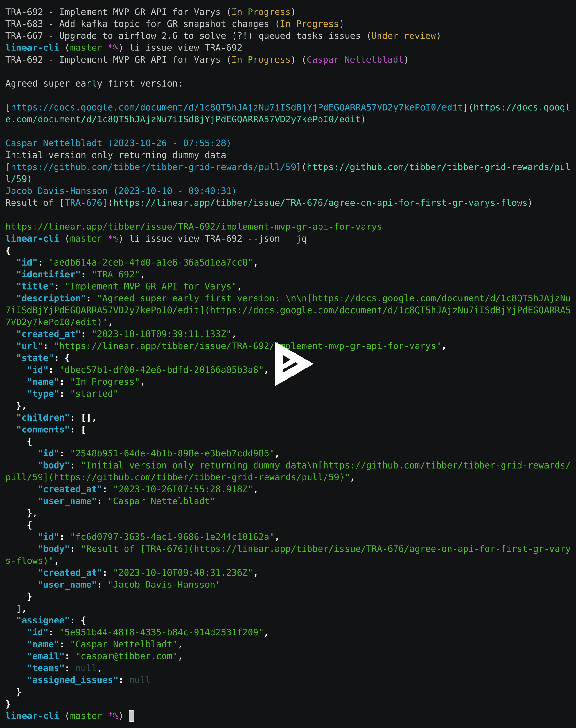The image size is (576, 728).
Task: Click the user_name value "Jacob Davis-Hansson"
Action: [x=164, y=585]
